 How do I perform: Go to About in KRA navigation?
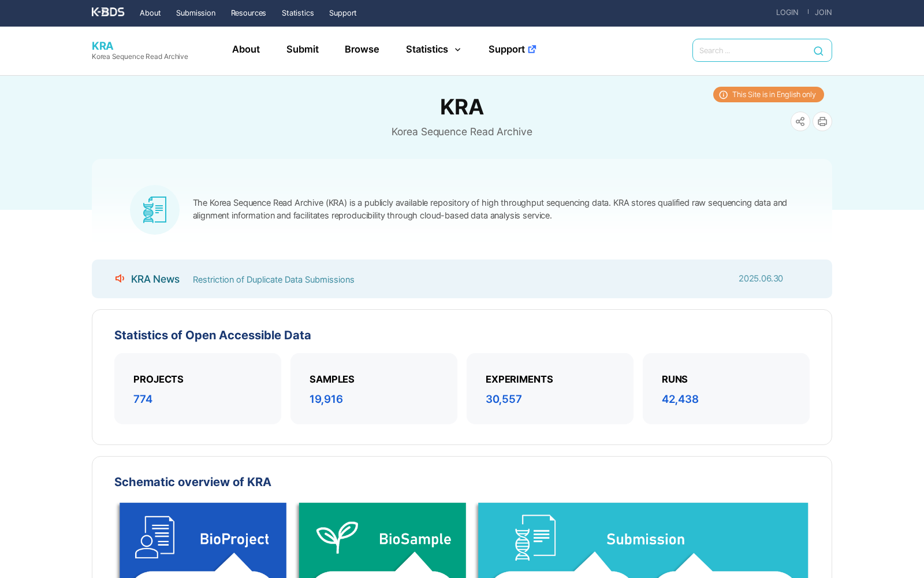point(246,49)
